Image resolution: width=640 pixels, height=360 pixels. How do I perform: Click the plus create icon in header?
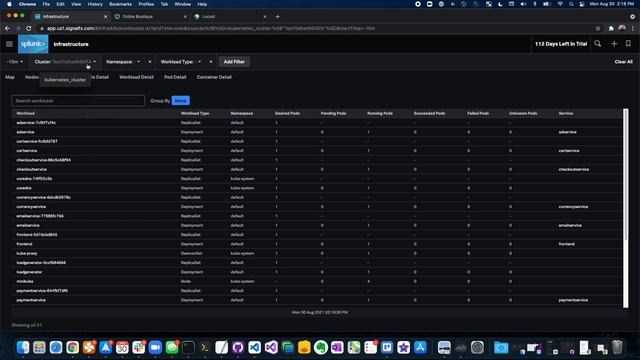(614, 44)
